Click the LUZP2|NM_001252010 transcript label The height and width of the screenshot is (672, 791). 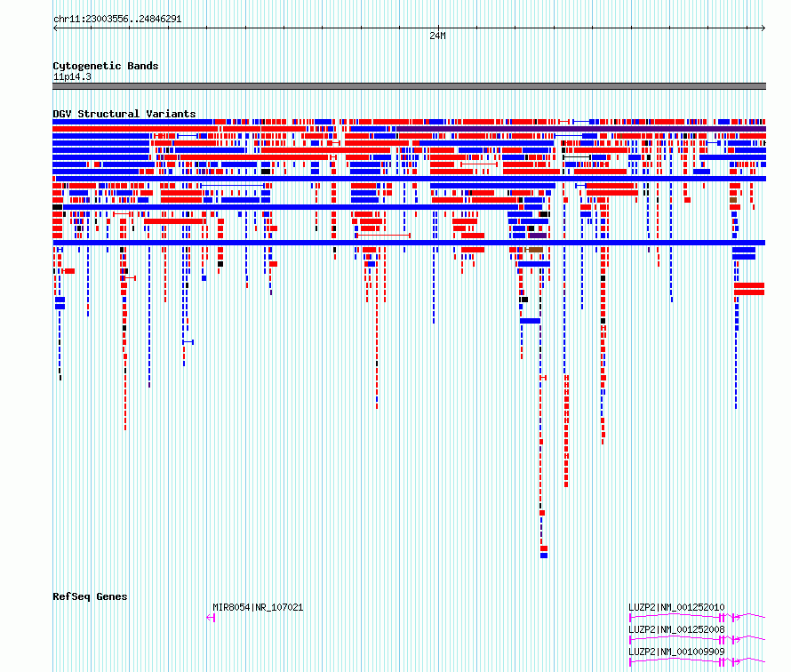point(676,607)
